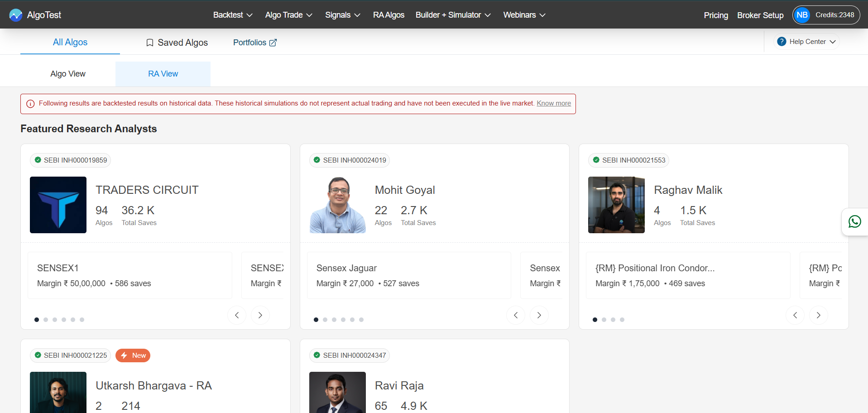This screenshot has width=868, height=413.
Task: Click next arrow in Raghav Malik card
Action: point(818,315)
